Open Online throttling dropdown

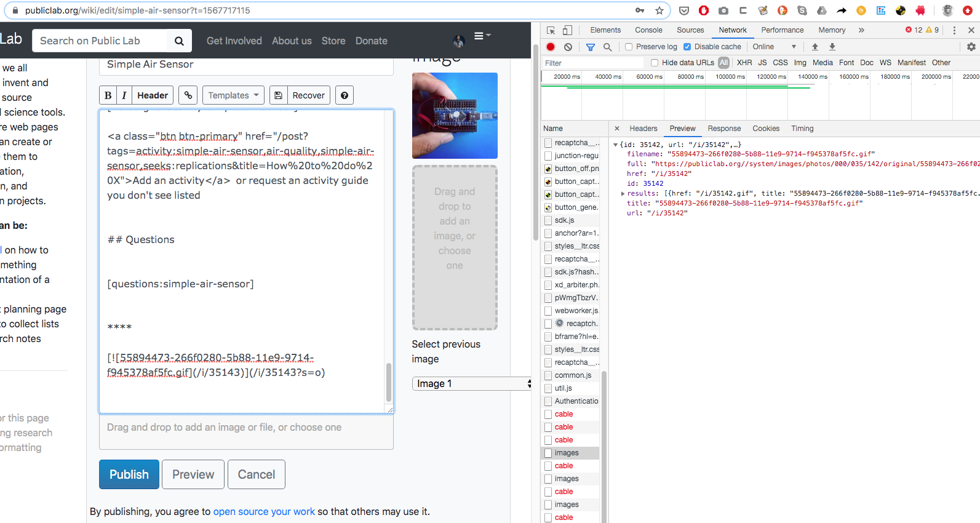[x=774, y=47]
